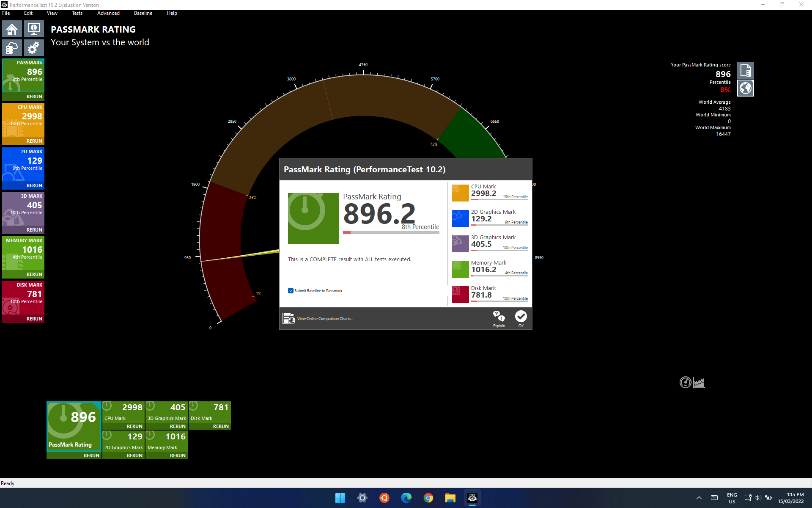Open the System Information monitor icon
812x508 pixels.
(34, 29)
